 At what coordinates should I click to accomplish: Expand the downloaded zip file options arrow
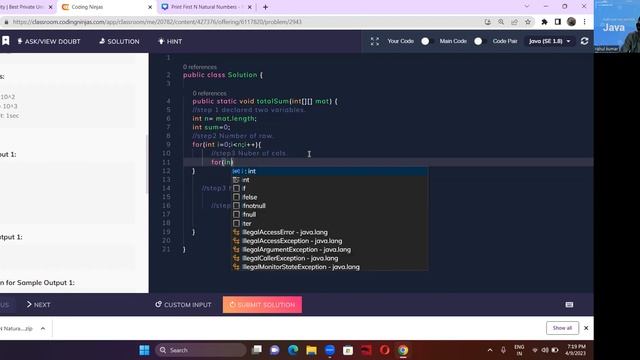click(x=43, y=328)
